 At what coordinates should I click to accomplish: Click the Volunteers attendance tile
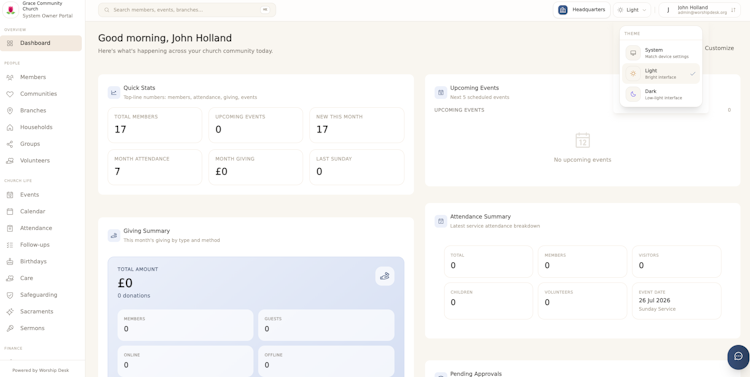[582, 301]
